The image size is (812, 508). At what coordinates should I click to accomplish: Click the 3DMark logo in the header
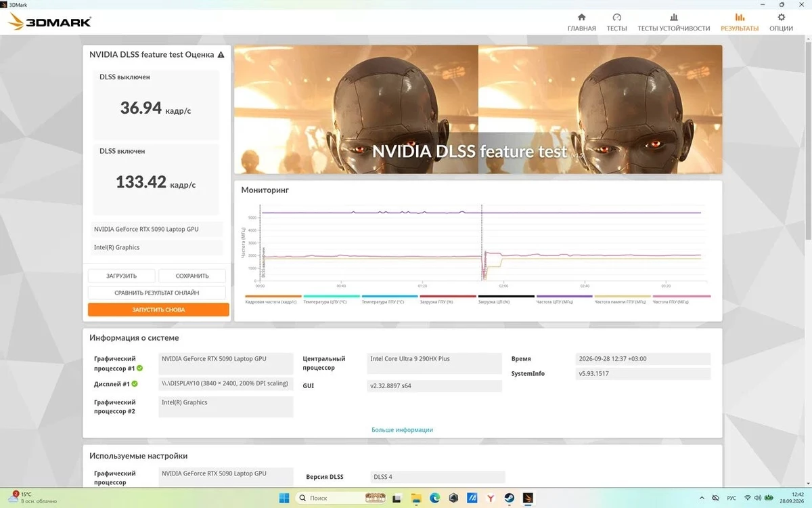tap(49, 22)
